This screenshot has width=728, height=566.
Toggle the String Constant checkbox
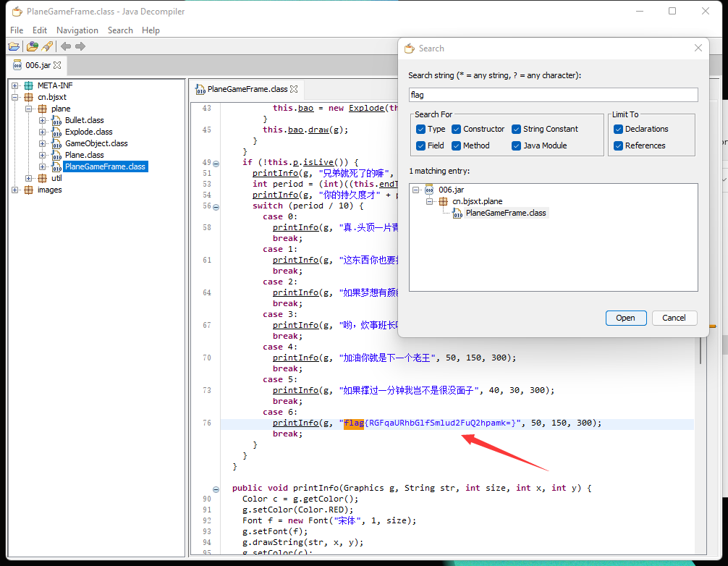[516, 129]
